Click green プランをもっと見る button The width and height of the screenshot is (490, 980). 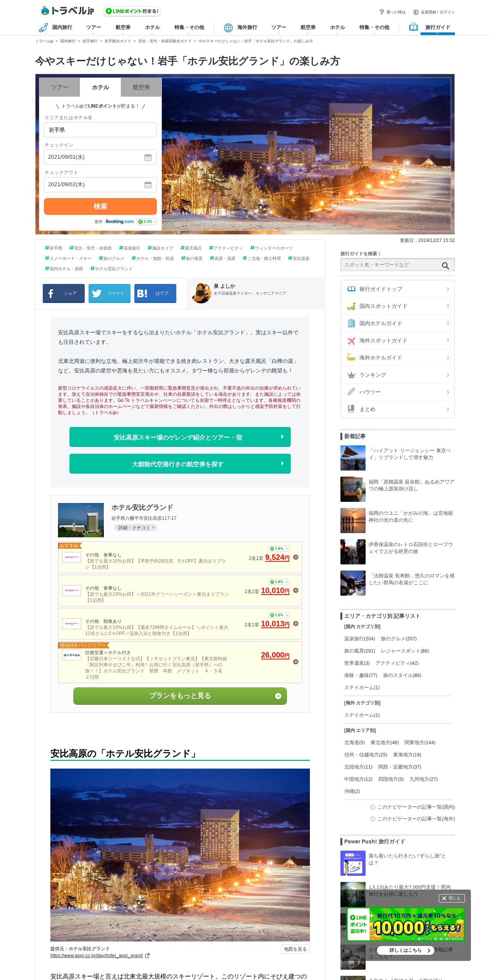[x=180, y=696]
